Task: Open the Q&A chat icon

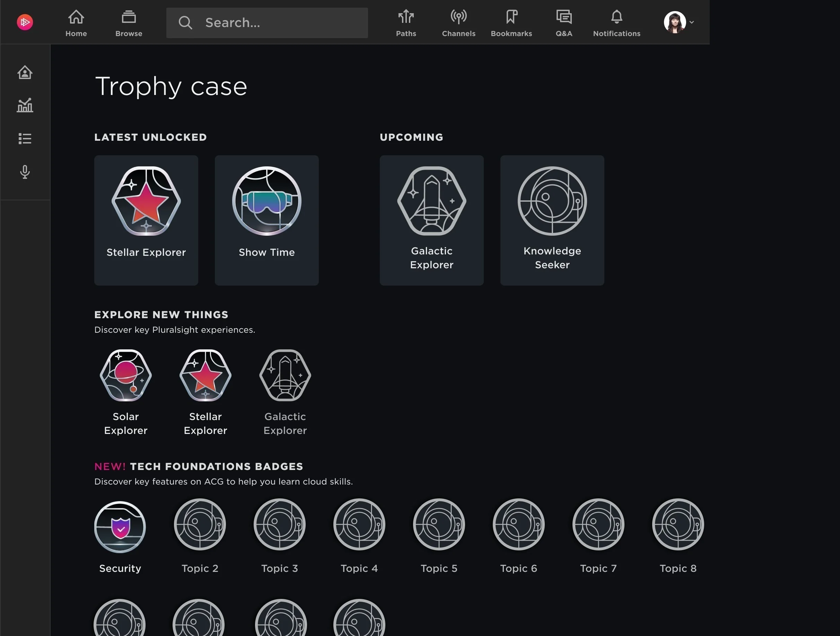Action: (x=564, y=23)
